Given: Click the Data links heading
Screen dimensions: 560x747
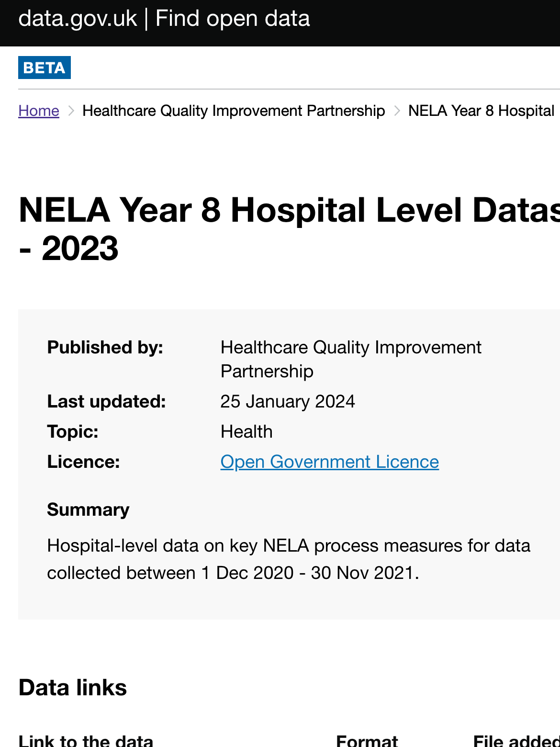Looking at the screenshot, I should pyautogui.click(x=73, y=688).
